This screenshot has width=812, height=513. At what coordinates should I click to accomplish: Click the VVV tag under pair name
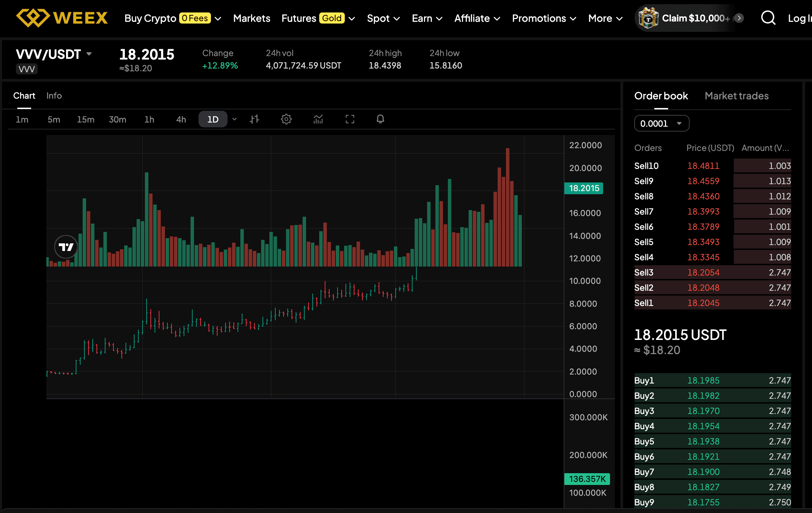click(27, 69)
